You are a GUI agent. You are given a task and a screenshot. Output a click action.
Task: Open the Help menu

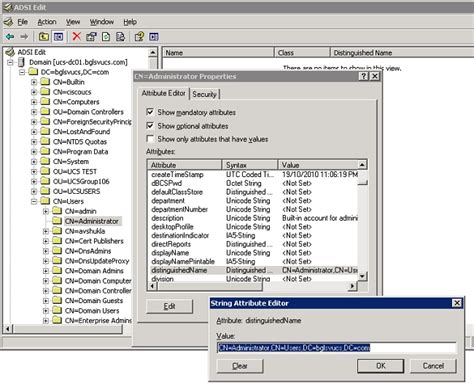tap(130, 22)
